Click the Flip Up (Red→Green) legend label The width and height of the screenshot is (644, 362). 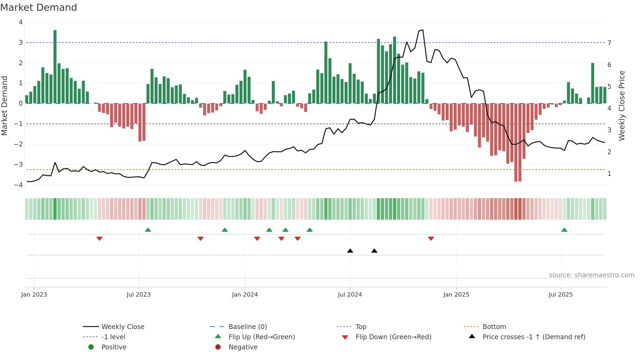[x=262, y=337]
